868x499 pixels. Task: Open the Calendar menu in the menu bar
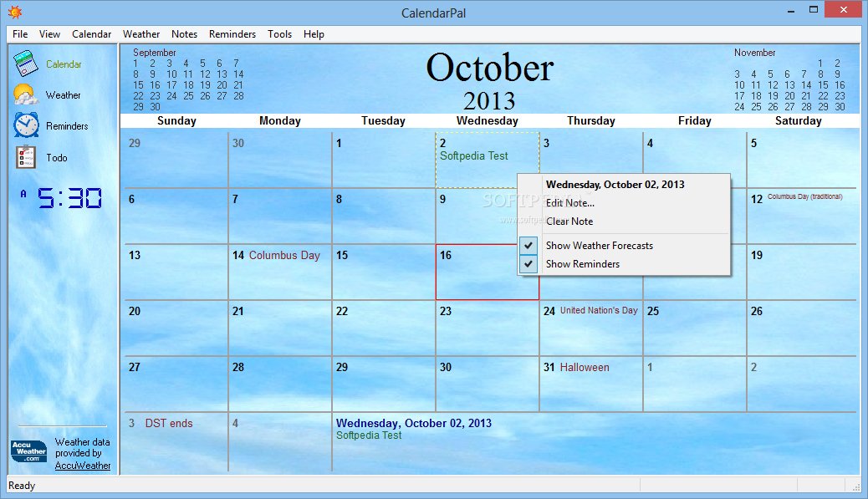pos(91,34)
